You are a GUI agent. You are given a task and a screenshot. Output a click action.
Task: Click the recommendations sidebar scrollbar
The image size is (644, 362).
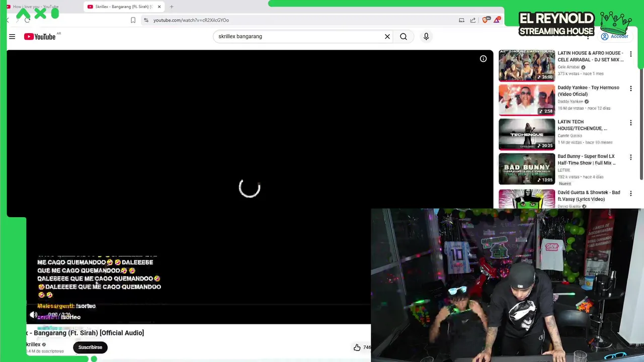tap(641, 123)
